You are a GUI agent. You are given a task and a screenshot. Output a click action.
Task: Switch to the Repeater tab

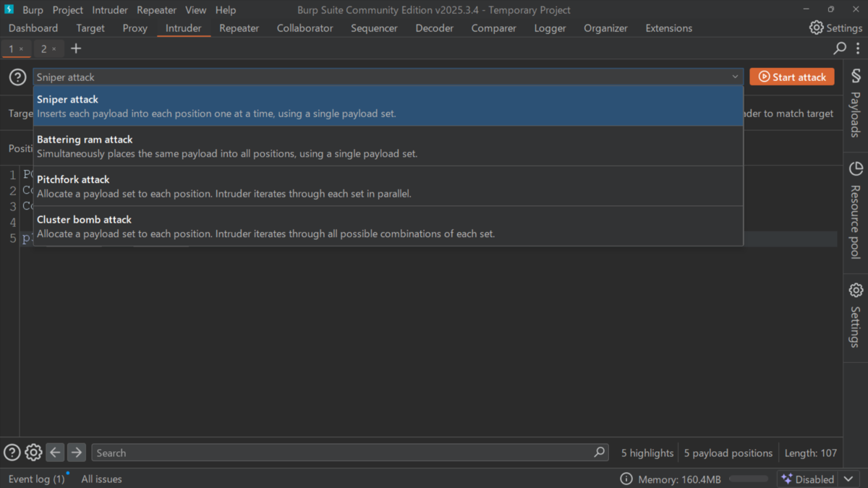239,28
